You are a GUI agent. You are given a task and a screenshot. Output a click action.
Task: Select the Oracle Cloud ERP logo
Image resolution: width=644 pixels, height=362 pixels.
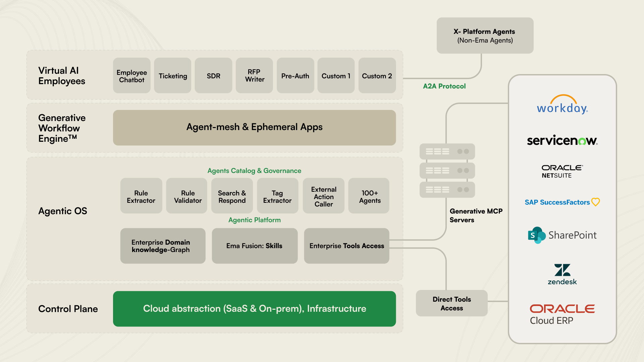[562, 314]
